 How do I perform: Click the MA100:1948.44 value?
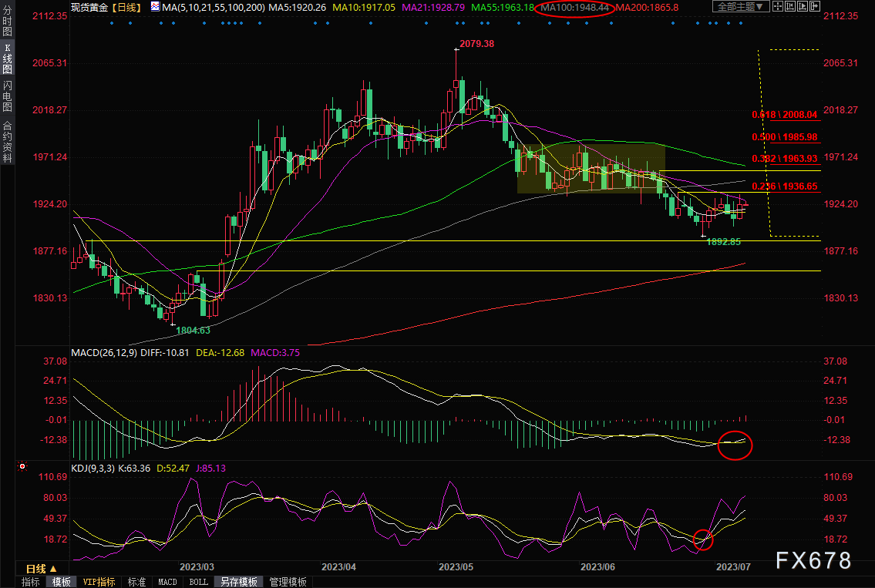[x=575, y=7]
